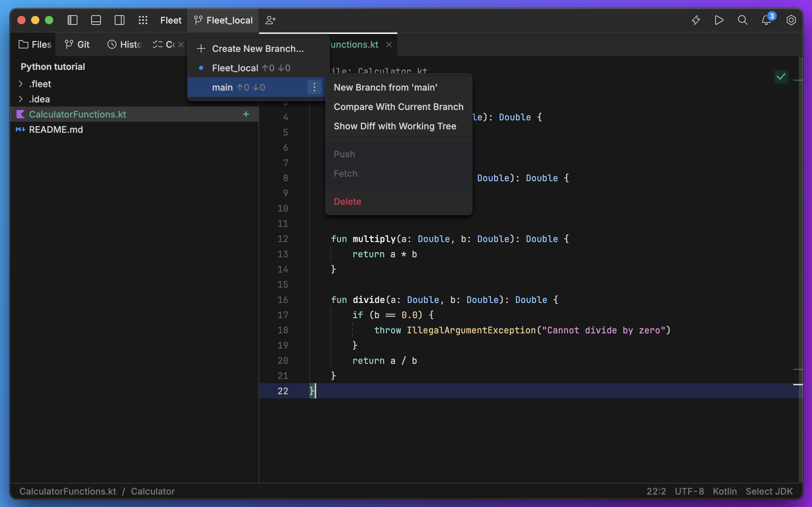Toggle the right sidebar panel icon
This screenshot has height=507, width=812.
119,20
